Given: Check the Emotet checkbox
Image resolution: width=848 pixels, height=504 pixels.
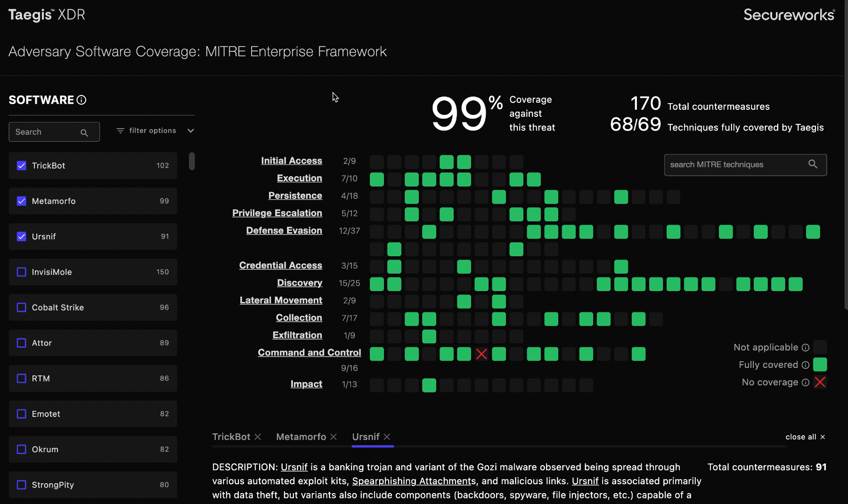Looking at the screenshot, I should pos(22,414).
